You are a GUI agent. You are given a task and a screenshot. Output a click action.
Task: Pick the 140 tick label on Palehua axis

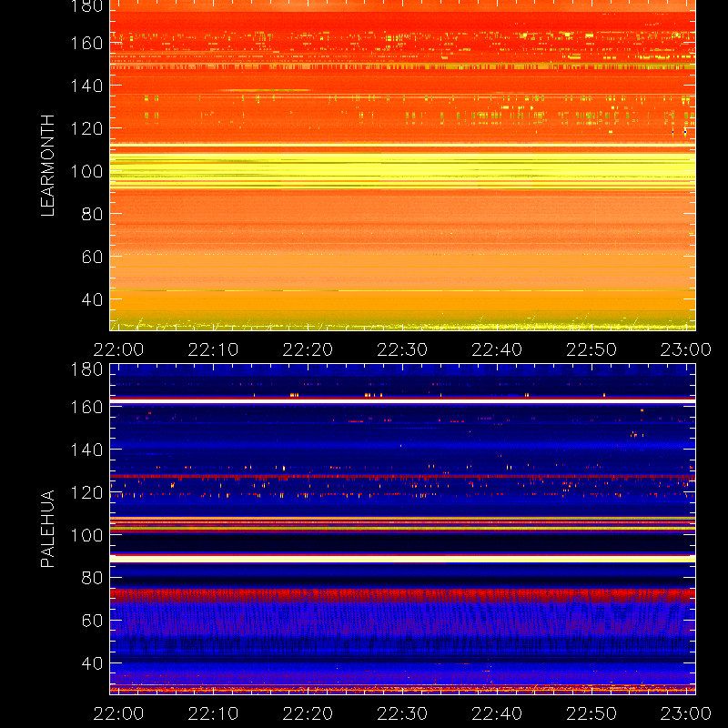[x=86, y=450]
